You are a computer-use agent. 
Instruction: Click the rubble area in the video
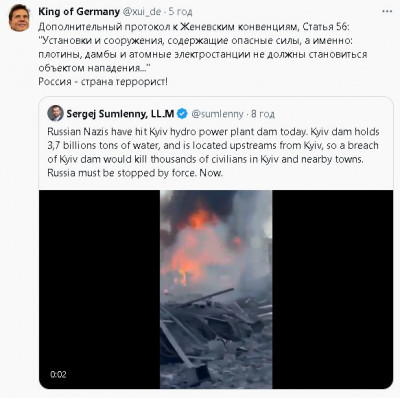[216, 337]
